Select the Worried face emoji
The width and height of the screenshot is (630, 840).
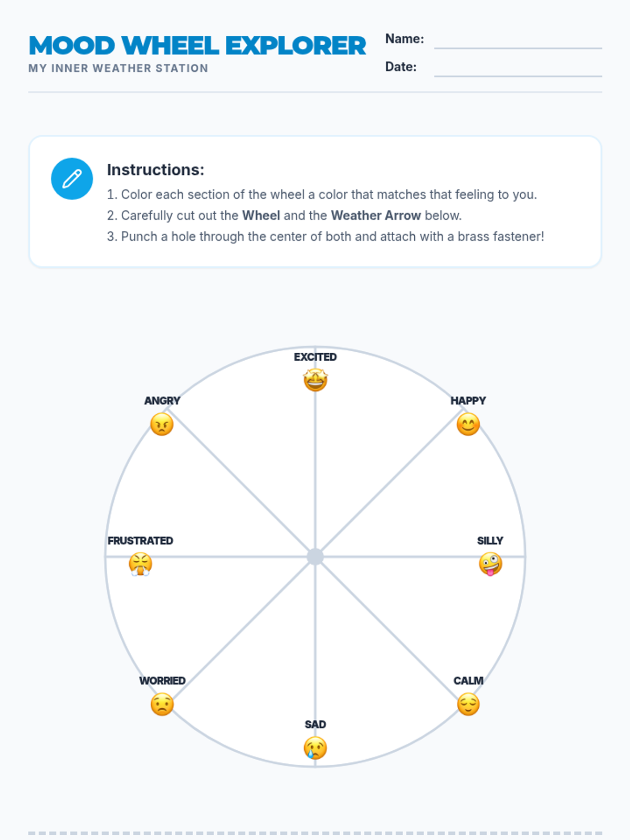(x=162, y=704)
